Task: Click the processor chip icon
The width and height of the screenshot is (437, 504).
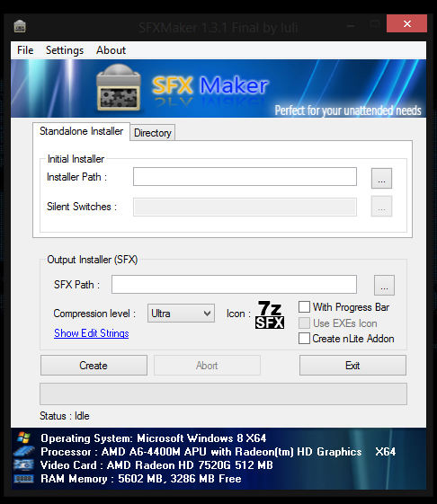Action: point(23,451)
